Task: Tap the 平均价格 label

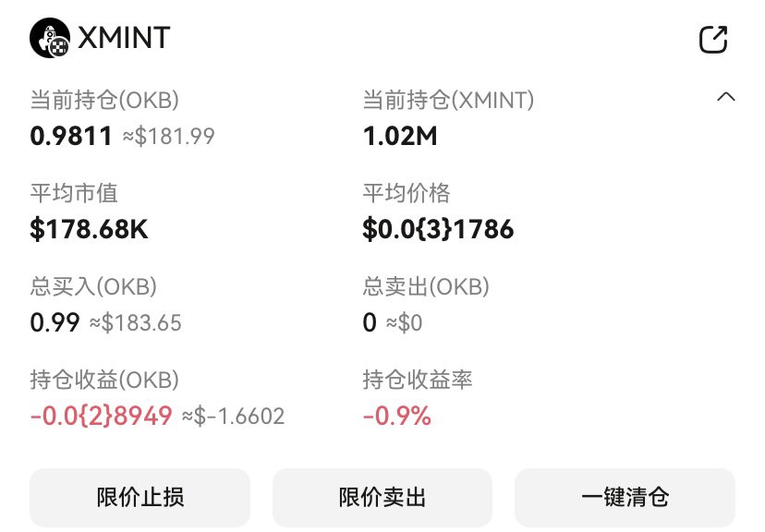Action: (407, 193)
